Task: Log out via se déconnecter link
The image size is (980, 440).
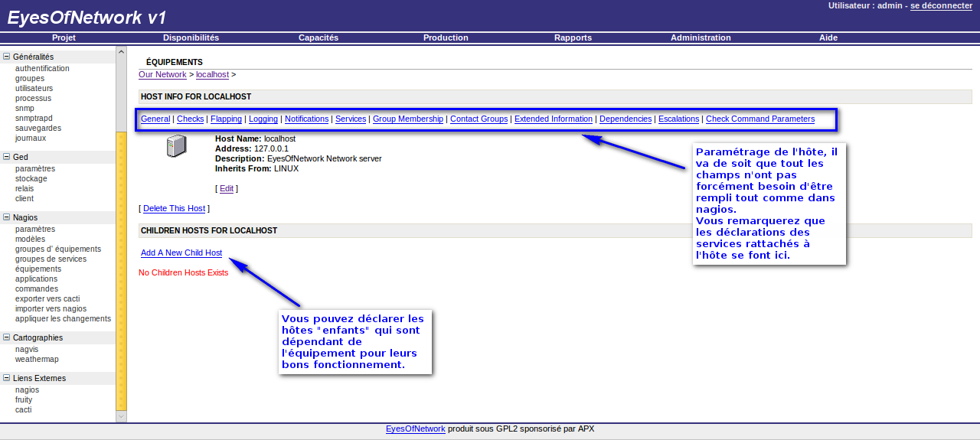Action: click(941, 5)
